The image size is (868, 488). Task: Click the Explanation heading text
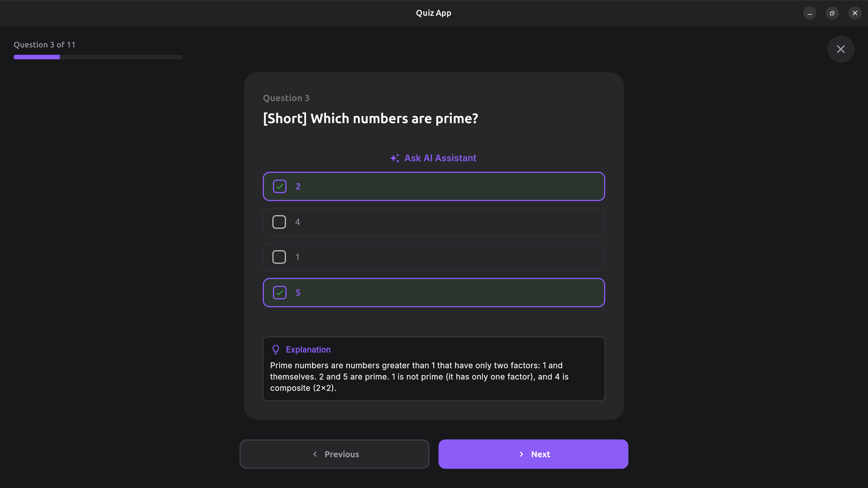(x=308, y=350)
